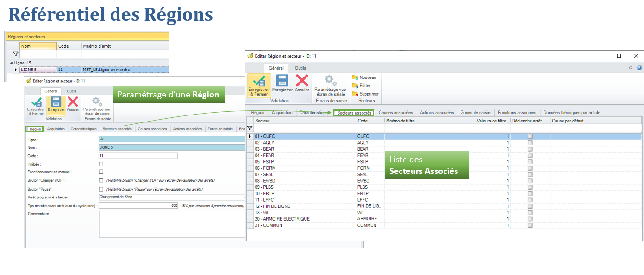Screen dimensions: 644x275
Task: Open Secteurs associés tab in the Région form window
Action: (x=117, y=129)
